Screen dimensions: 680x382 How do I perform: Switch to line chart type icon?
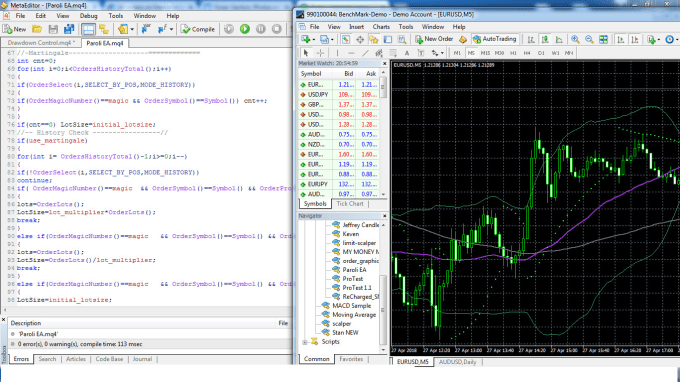[559, 39]
